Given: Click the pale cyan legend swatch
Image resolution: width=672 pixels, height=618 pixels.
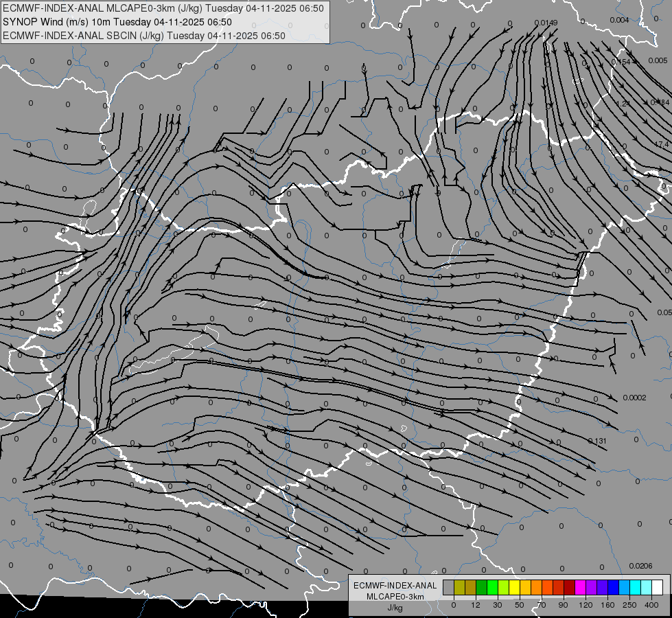Looking at the screenshot, I should (647, 587).
